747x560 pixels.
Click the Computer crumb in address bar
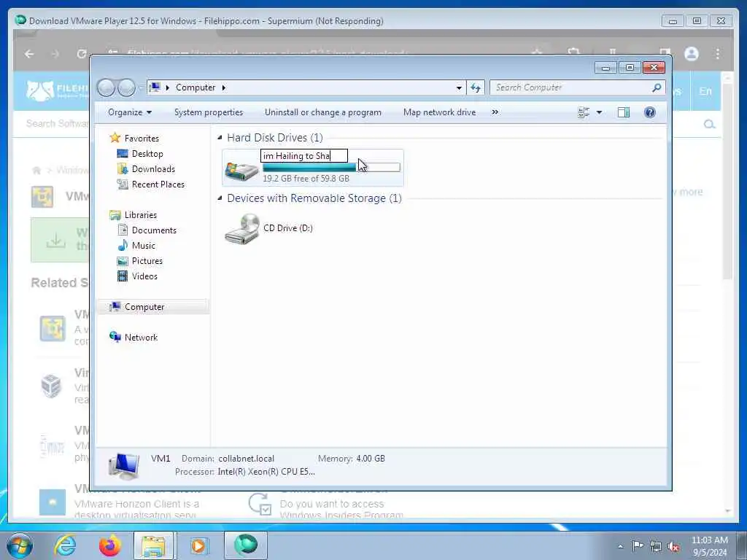196,87
